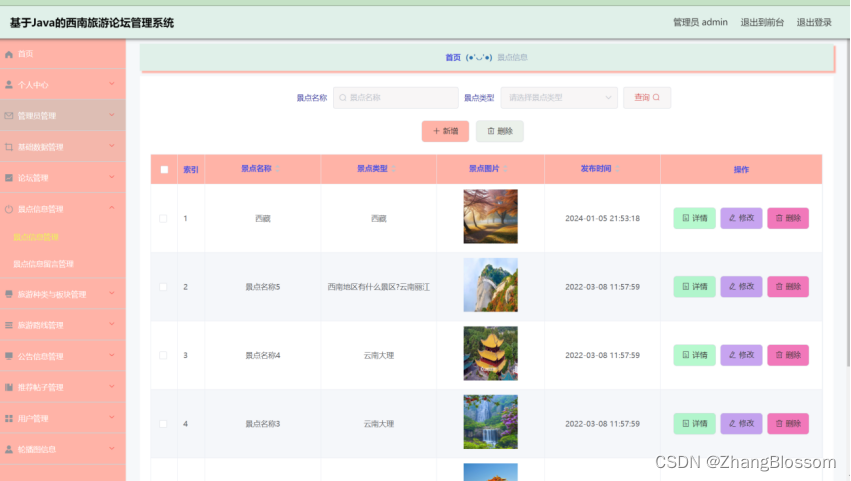Image resolution: width=851 pixels, height=481 pixels.
Task: Click the mountain cliff thumbnail in row 2
Action: [491, 285]
